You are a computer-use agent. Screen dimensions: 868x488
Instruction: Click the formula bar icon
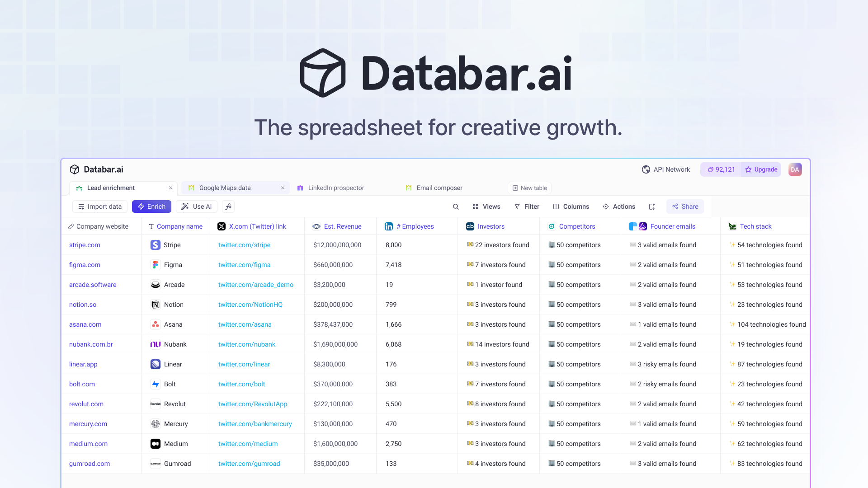coord(228,206)
